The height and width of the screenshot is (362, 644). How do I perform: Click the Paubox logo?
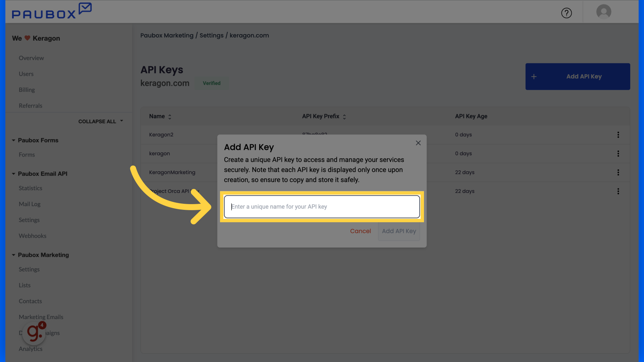tap(52, 11)
